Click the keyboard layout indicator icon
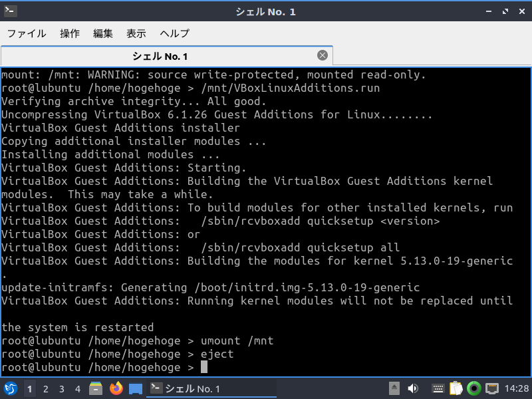Image resolution: width=532 pixels, height=399 pixels. 438,388
